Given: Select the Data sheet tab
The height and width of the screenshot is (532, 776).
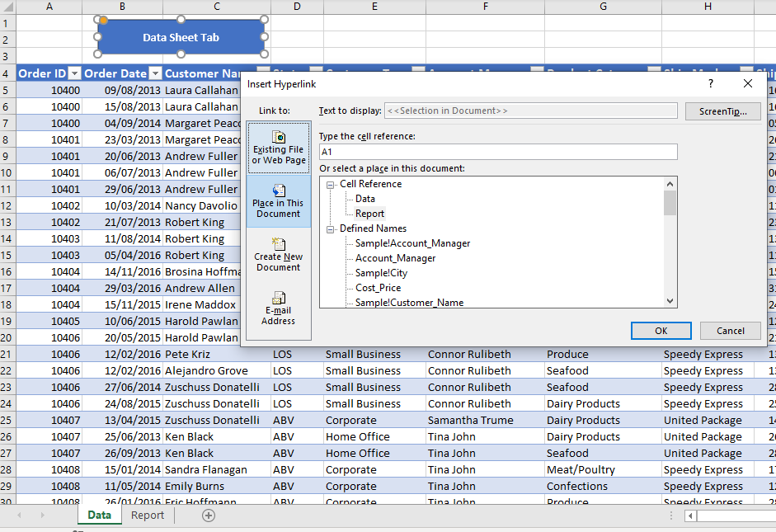Looking at the screenshot, I should click(99, 516).
